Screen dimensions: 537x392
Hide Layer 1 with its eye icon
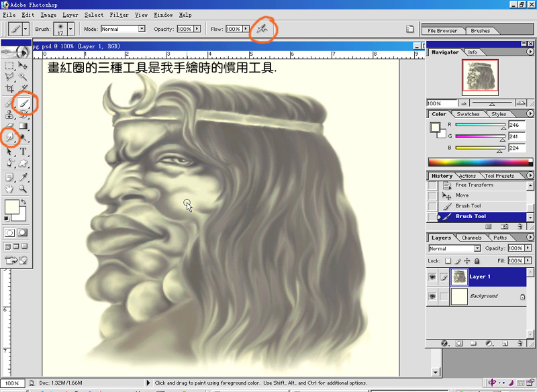432,277
